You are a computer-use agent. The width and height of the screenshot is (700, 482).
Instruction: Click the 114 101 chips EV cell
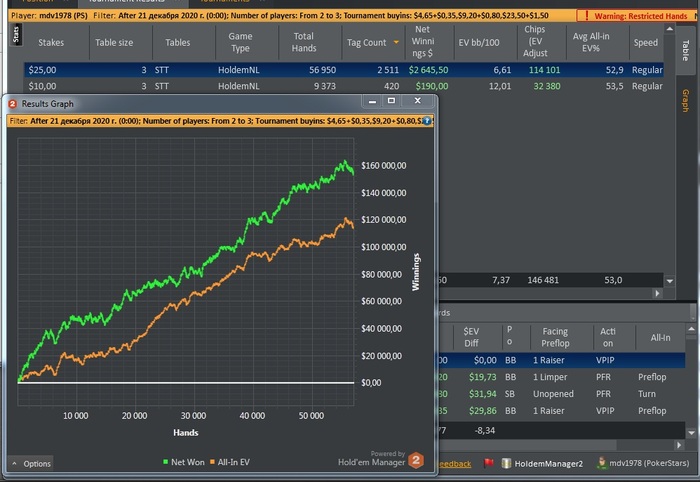[544, 70]
